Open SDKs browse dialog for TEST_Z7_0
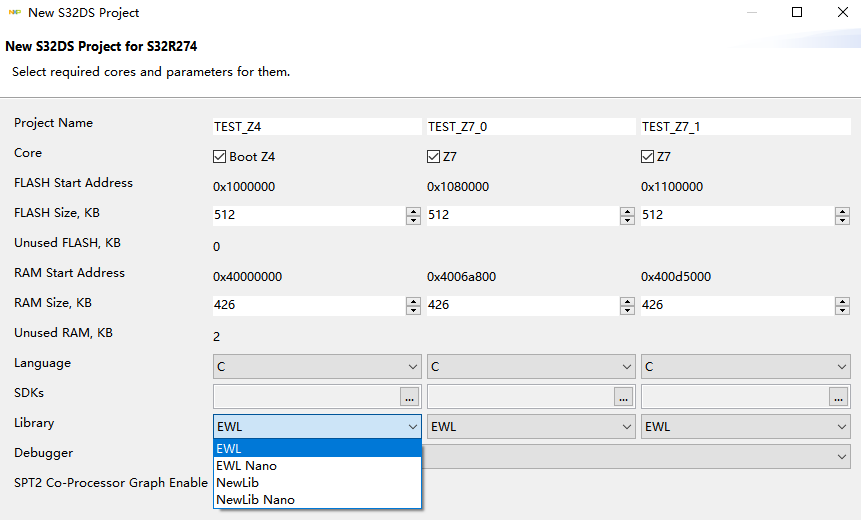 [623, 396]
